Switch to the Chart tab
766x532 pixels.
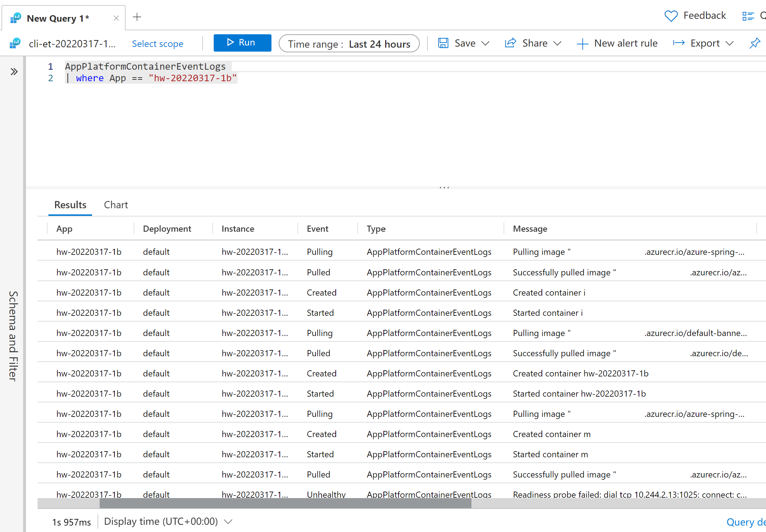(116, 204)
